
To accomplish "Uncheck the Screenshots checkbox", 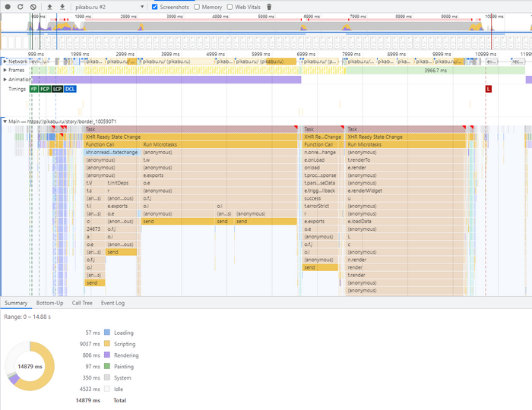I will tap(156, 7).
